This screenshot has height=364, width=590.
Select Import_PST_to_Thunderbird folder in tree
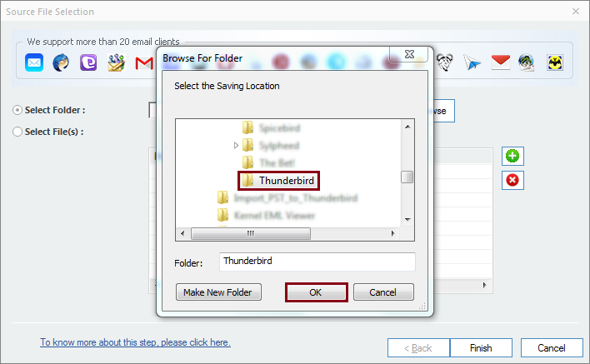pos(296,197)
